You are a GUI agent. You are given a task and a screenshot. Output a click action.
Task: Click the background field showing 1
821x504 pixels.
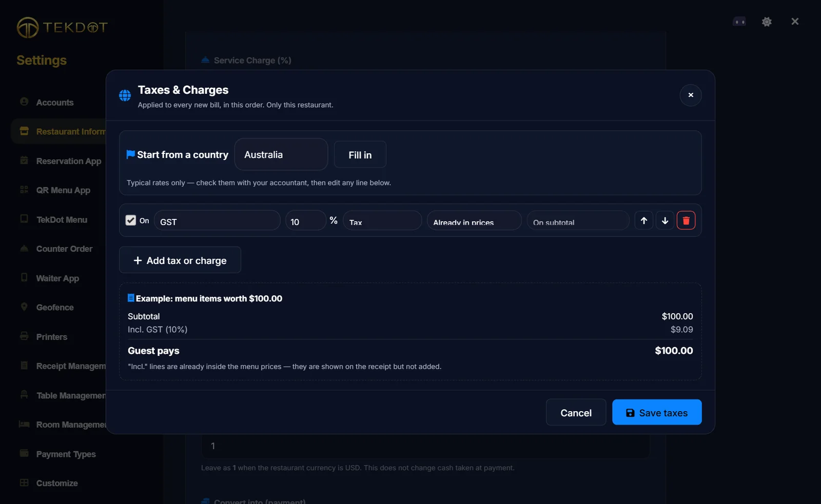[x=425, y=446]
